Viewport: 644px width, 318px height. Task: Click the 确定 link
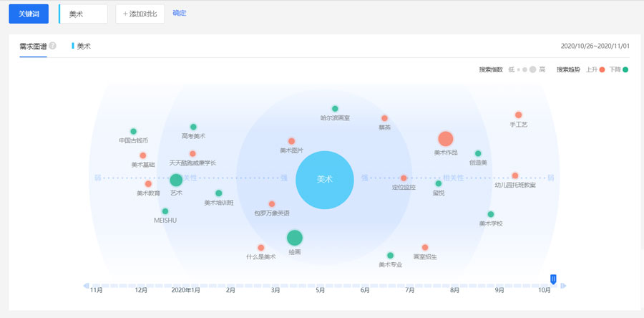point(180,13)
